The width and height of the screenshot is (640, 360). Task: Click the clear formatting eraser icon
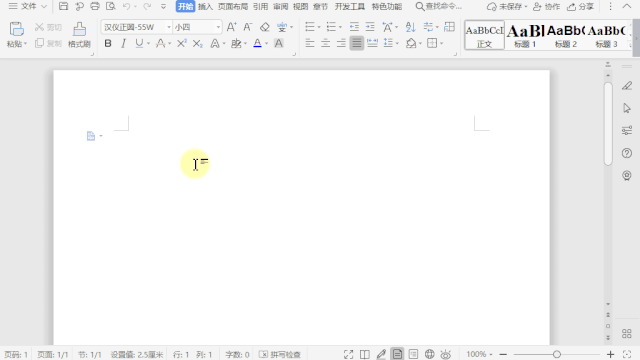(264, 27)
